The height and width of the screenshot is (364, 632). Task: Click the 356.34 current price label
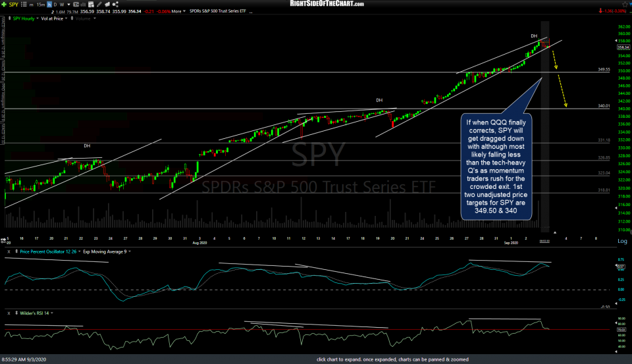[623, 47]
